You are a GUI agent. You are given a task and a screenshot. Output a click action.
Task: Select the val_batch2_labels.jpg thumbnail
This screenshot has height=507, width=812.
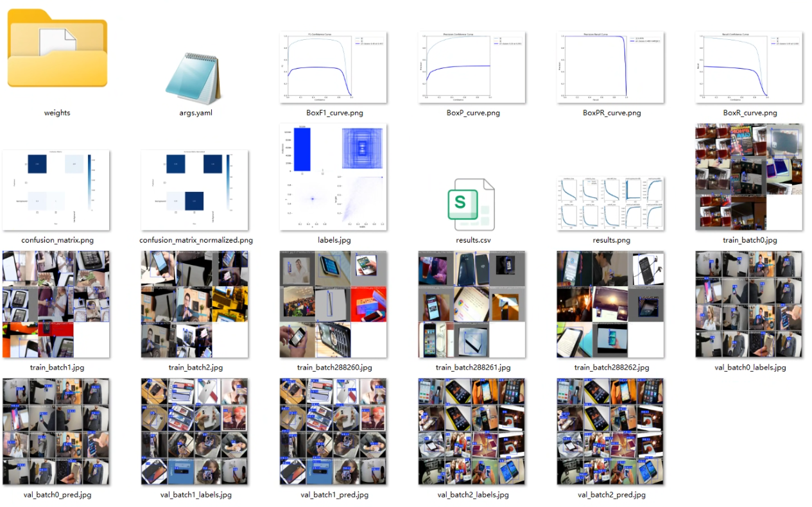(x=472, y=431)
